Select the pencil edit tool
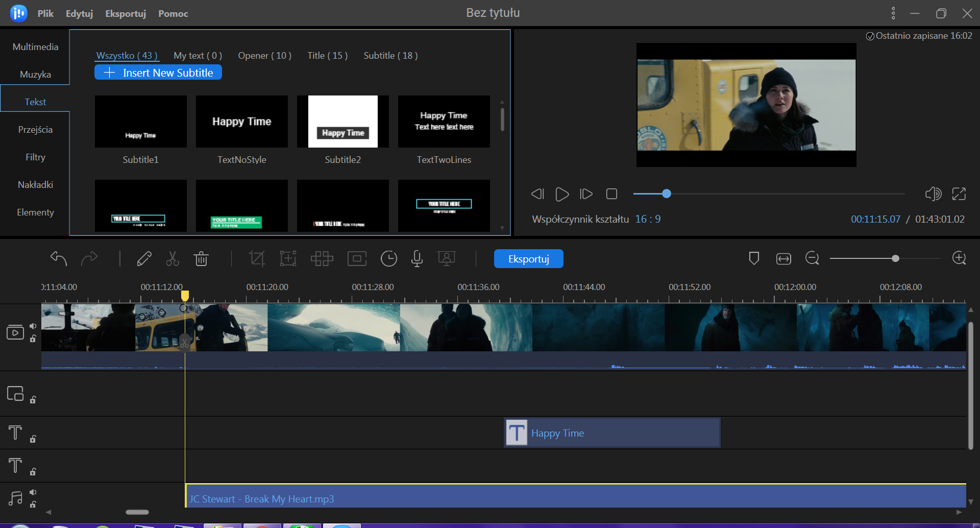980x528 pixels. pyautogui.click(x=144, y=259)
